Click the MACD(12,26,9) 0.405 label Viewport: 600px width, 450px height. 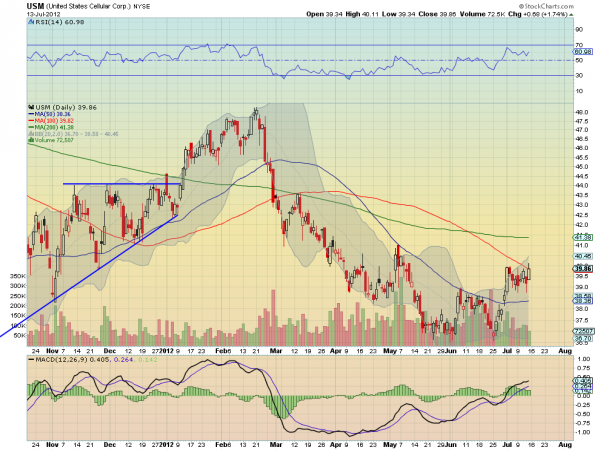[72, 360]
